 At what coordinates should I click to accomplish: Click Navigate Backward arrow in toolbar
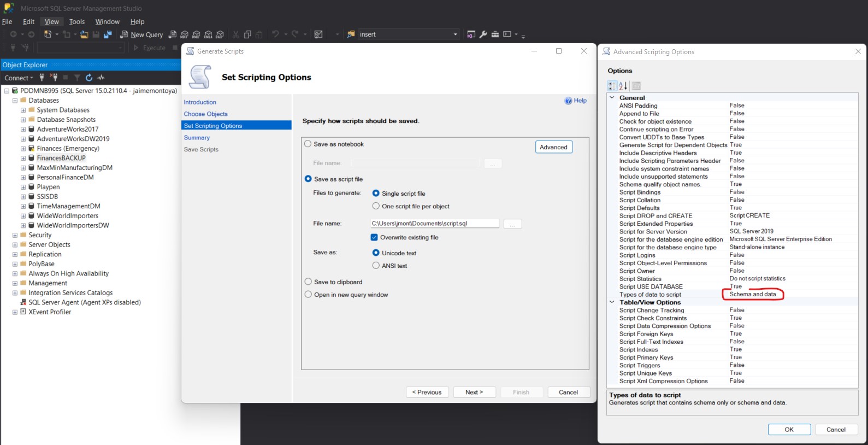(13, 34)
